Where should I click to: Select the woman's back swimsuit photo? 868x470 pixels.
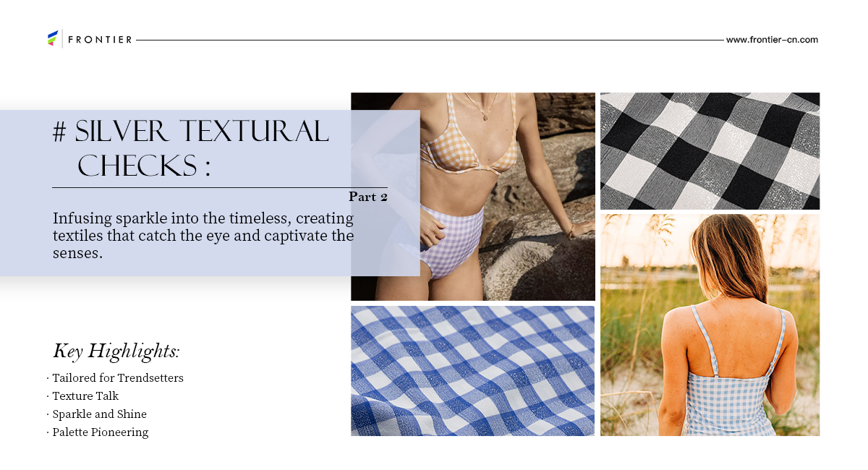[x=710, y=325]
